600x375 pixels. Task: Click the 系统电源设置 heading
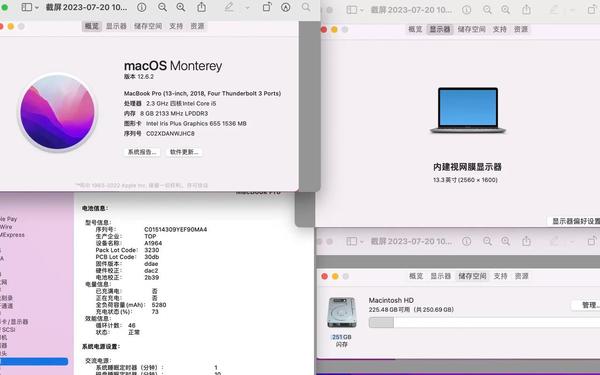coord(101,346)
